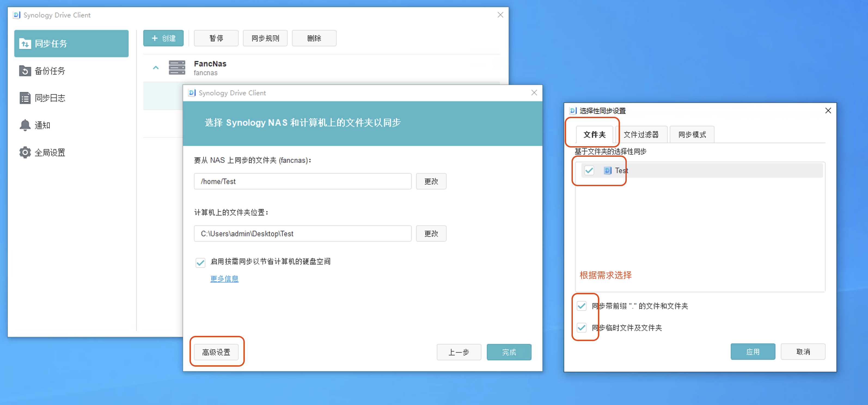This screenshot has width=868, height=405.
Task: Click the 同步任务 sync arrows icon
Action: point(25,44)
